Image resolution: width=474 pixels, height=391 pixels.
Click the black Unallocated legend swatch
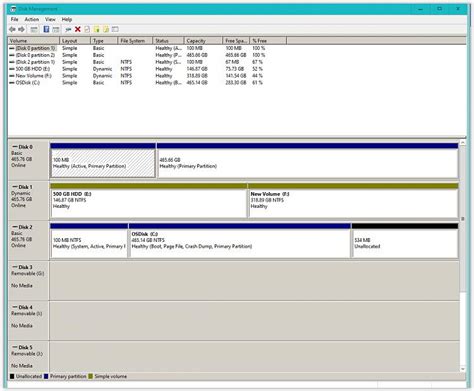[12, 376]
